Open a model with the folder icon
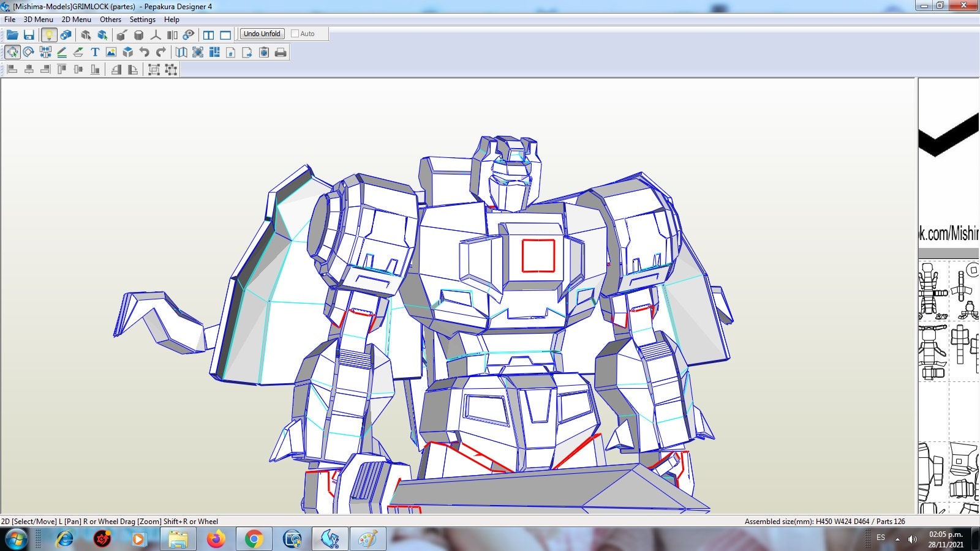The image size is (980, 551). 11,34
